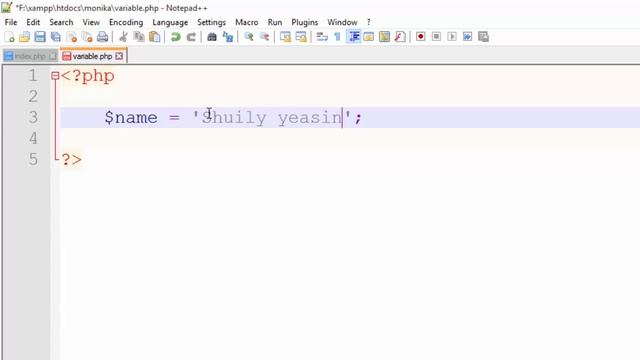The image size is (640, 360).
Task: Switch to the index.php tab
Action: (30, 56)
